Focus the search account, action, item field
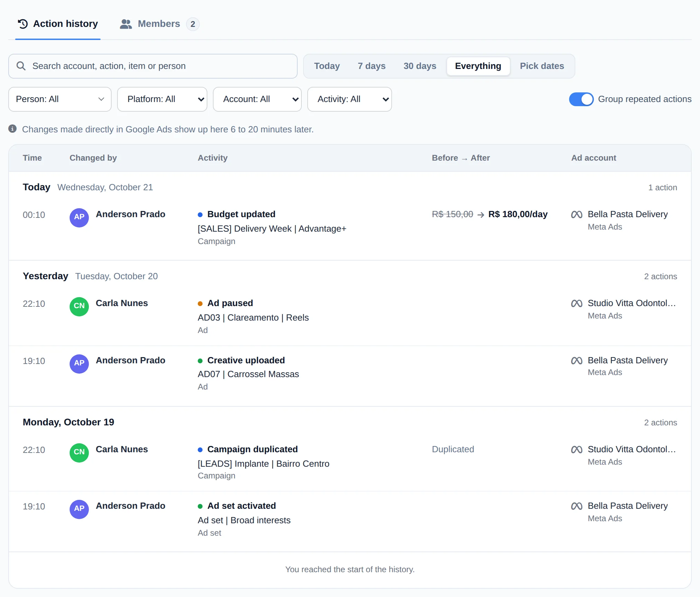This screenshot has height=597, width=700. coord(153,66)
